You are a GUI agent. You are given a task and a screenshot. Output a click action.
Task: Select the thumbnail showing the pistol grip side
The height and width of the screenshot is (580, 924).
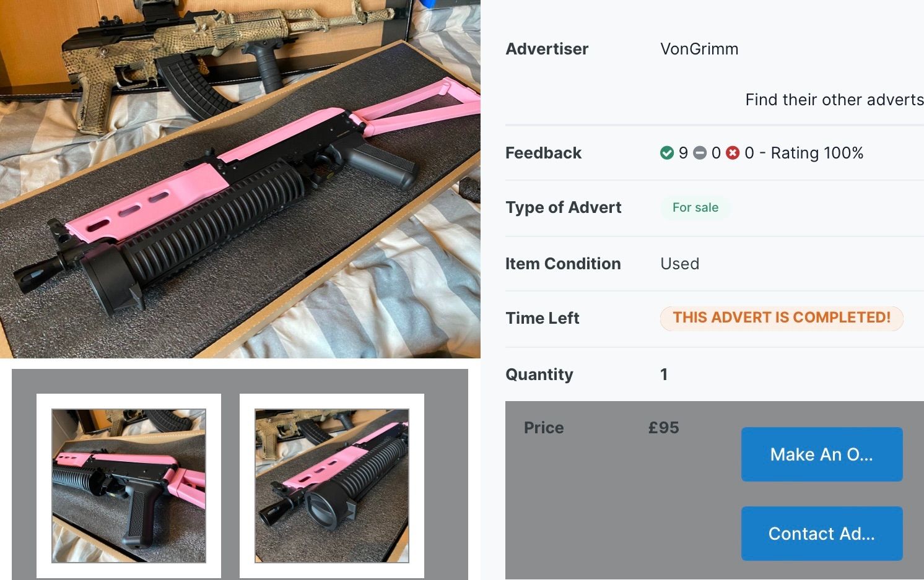pyautogui.click(x=129, y=486)
